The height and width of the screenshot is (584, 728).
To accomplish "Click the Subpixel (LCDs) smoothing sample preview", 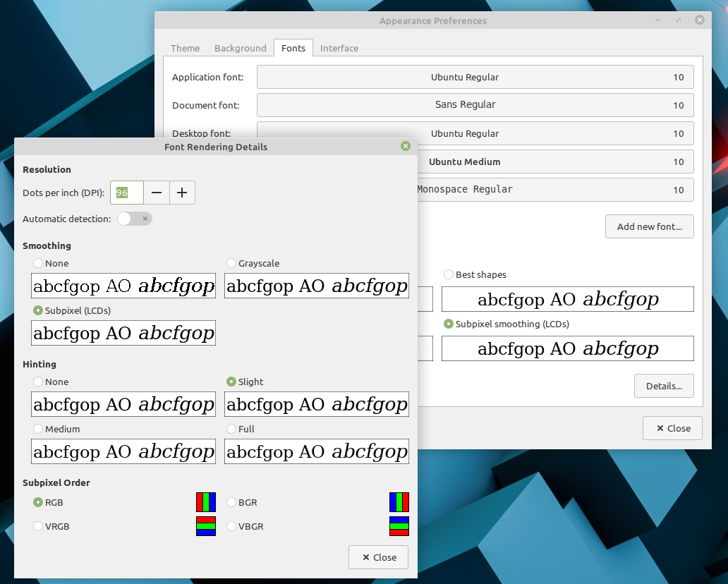I will click(x=123, y=333).
